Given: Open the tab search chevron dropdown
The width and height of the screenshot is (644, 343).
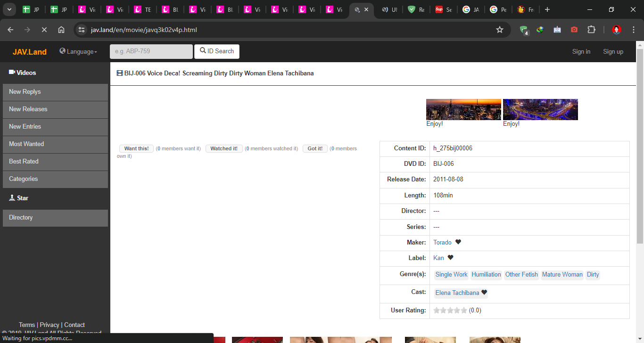Looking at the screenshot, I should tap(9, 9).
